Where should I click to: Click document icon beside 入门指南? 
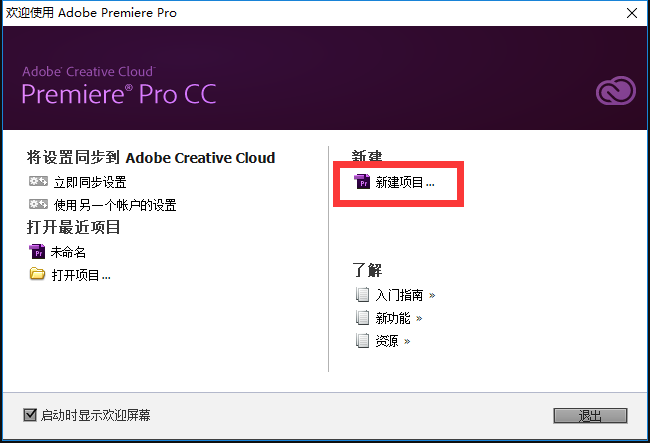[x=362, y=295]
